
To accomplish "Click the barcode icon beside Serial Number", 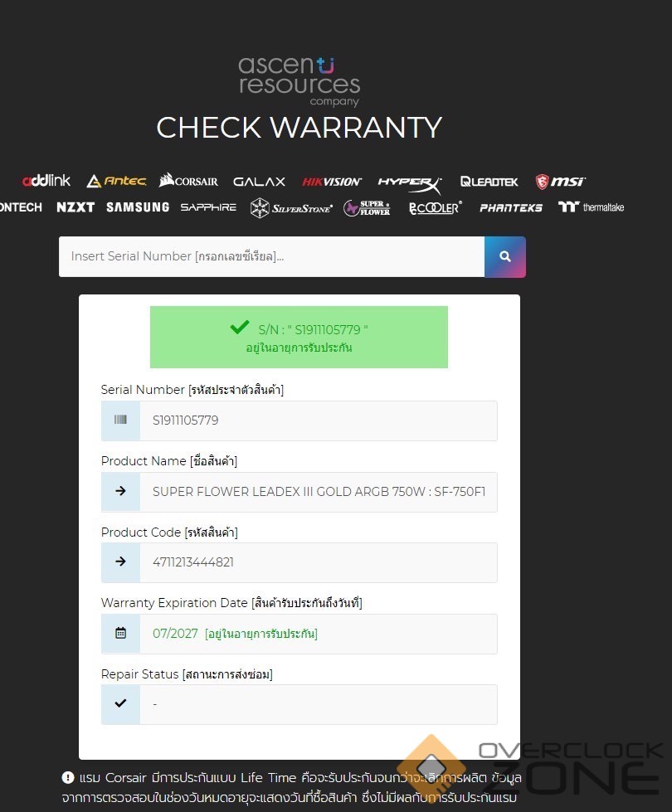I will pyautogui.click(x=121, y=420).
